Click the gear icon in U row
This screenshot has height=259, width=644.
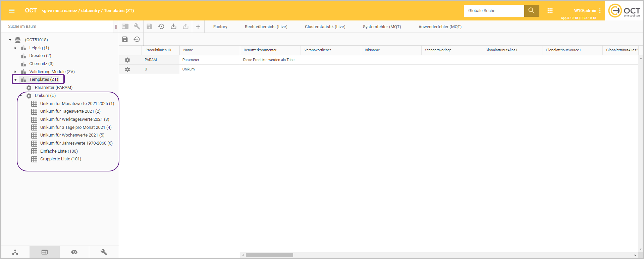127,69
